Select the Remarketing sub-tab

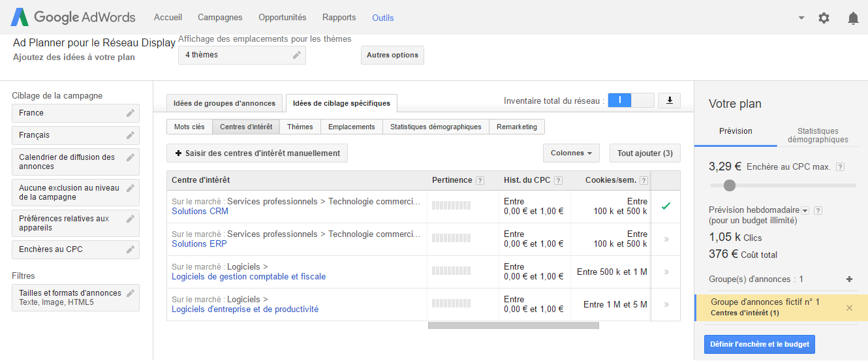pyautogui.click(x=517, y=127)
